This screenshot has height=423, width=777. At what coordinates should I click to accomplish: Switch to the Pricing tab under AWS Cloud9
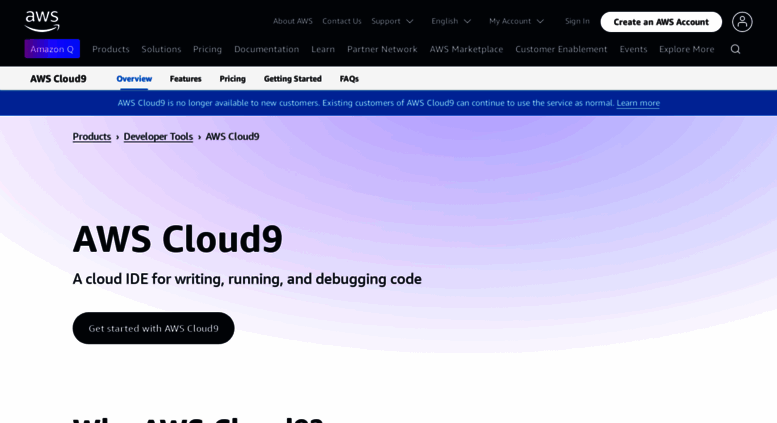pyautogui.click(x=232, y=79)
